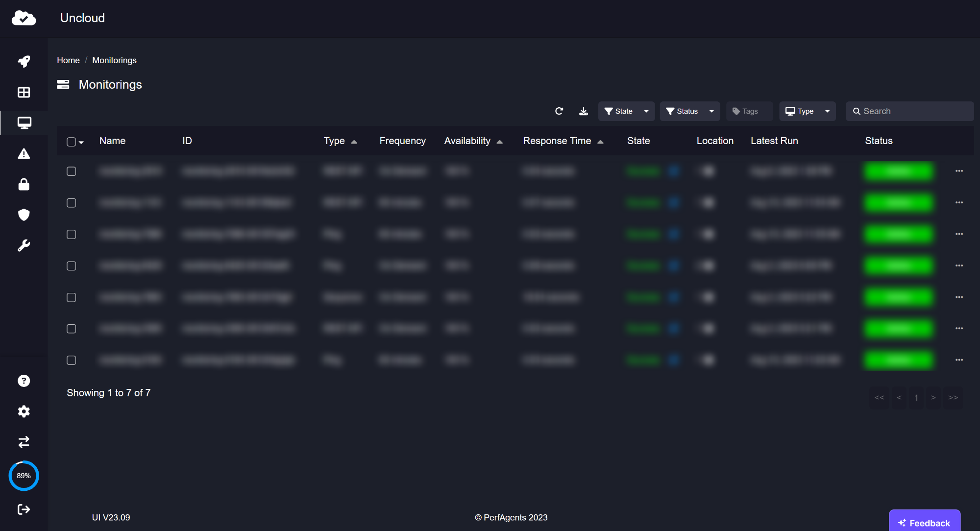Open the alerts warning triangle icon
This screenshot has height=531, width=980.
point(24,154)
